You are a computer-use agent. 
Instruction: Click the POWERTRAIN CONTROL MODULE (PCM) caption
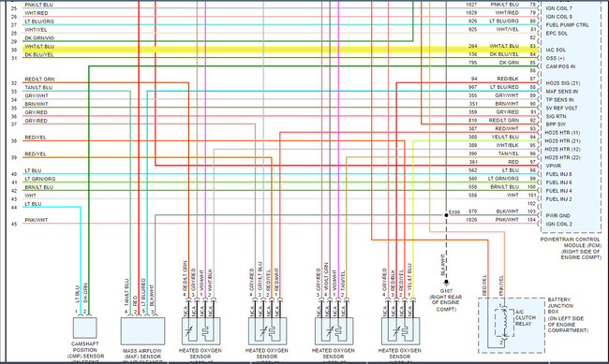[x=571, y=248]
